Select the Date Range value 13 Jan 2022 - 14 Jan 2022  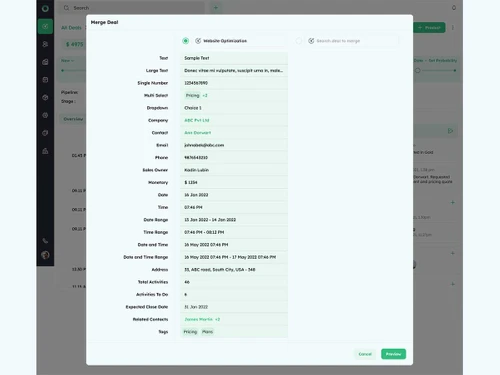click(210, 220)
